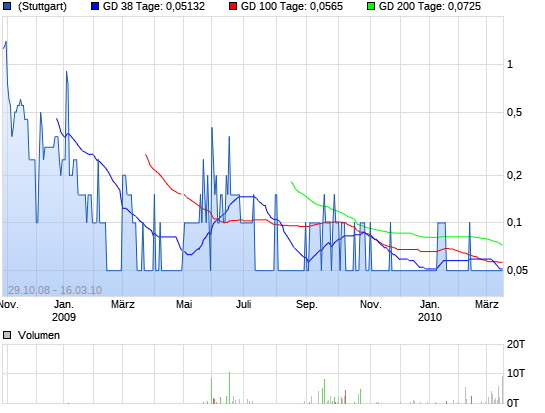Click the 'Sep.' axis label
This screenshot has height=413, width=545.
pos(307,305)
